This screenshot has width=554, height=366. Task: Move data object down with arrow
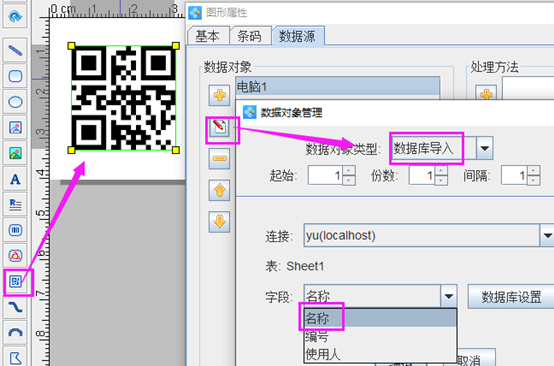tap(219, 222)
